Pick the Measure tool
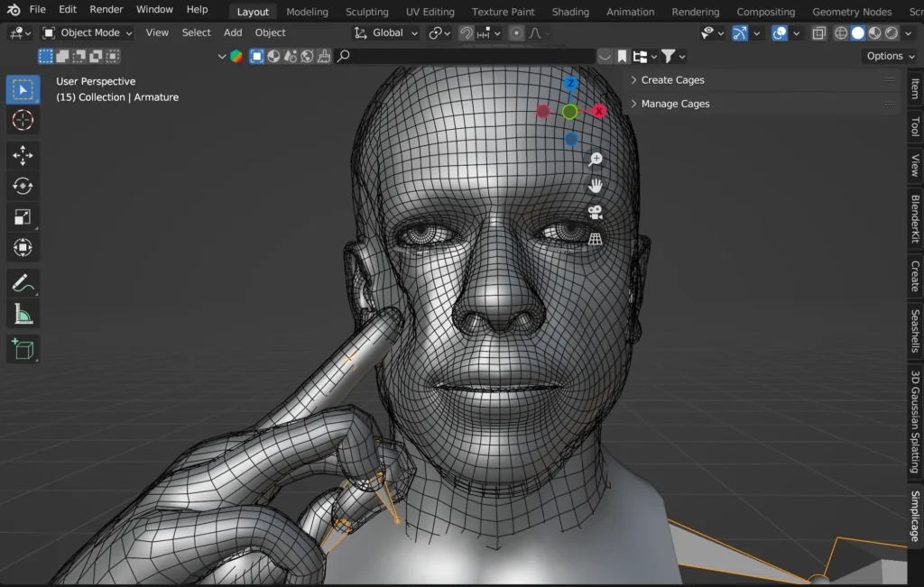924x587 pixels. tap(23, 314)
